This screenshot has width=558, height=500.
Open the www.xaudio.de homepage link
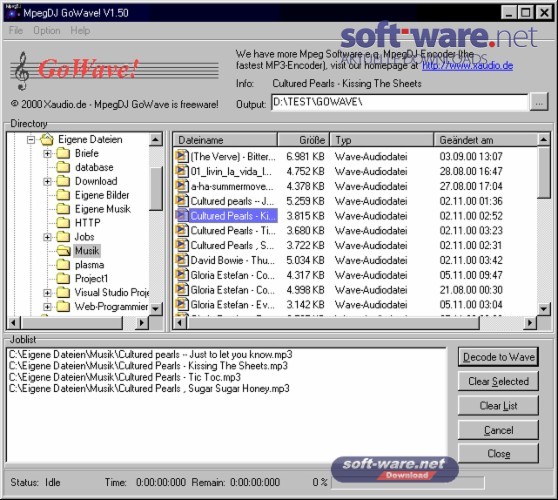(467, 65)
